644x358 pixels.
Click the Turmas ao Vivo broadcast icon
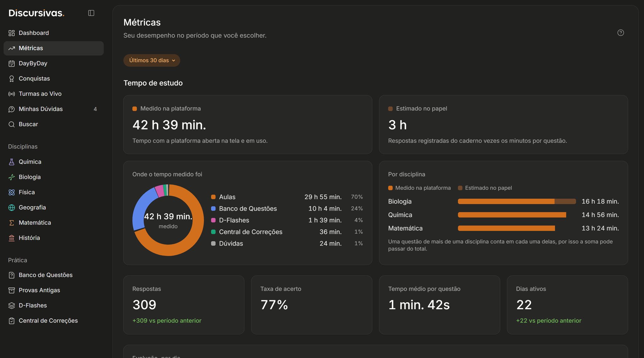click(12, 94)
